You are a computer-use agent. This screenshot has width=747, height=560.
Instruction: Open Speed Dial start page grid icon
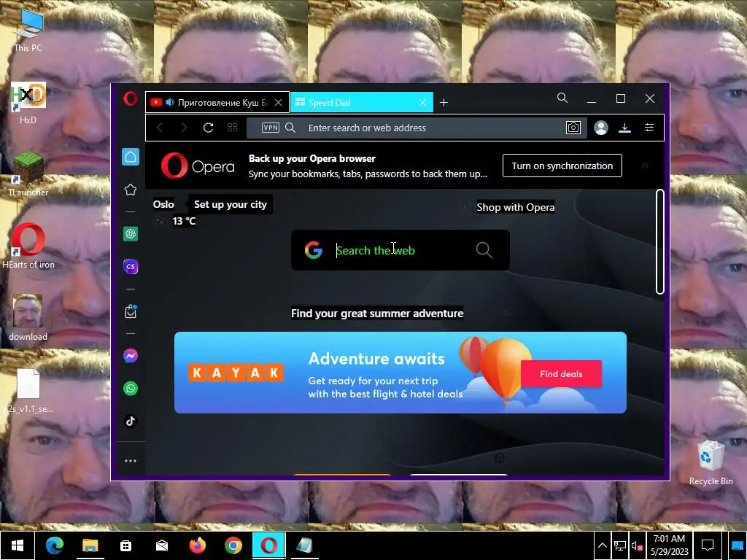coord(232,128)
